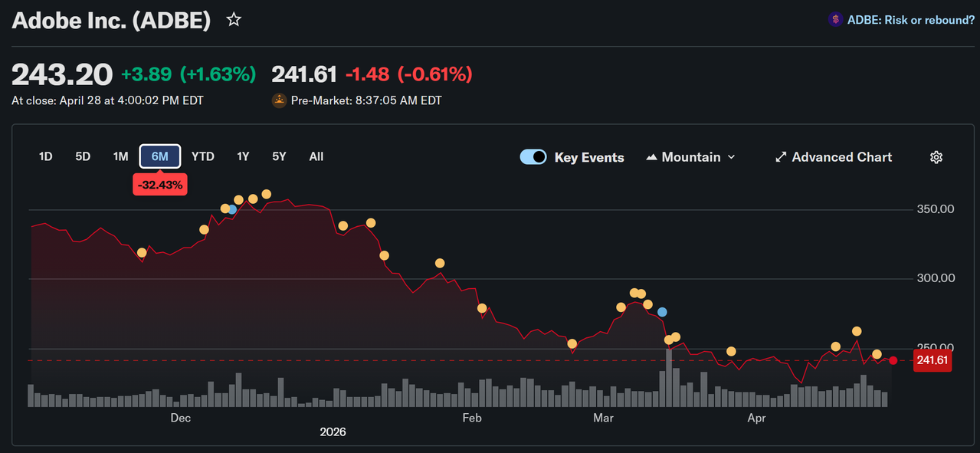The image size is (980, 453).
Task: Switch chart to 1Y range
Action: (x=243, y=156)
